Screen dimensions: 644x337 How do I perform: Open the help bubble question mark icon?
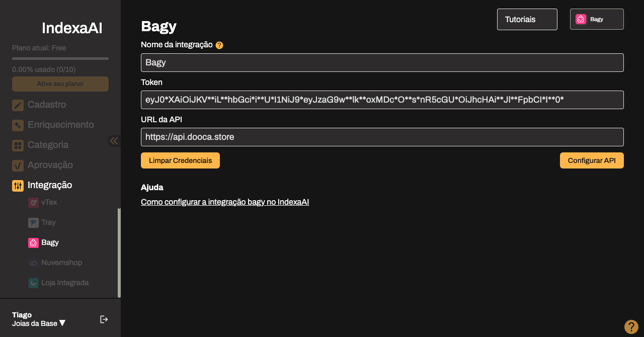coord(631,327)
